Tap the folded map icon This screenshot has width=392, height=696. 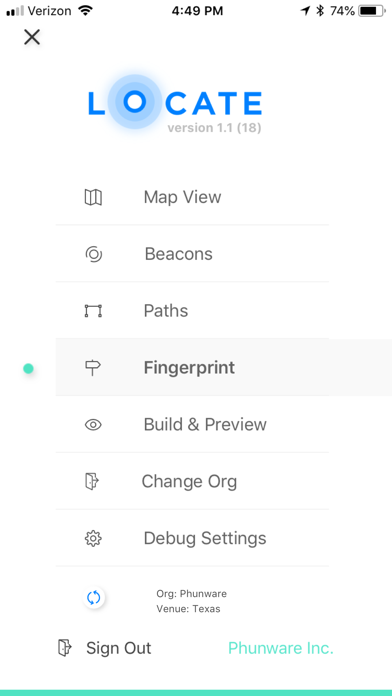tap(93, 197)
